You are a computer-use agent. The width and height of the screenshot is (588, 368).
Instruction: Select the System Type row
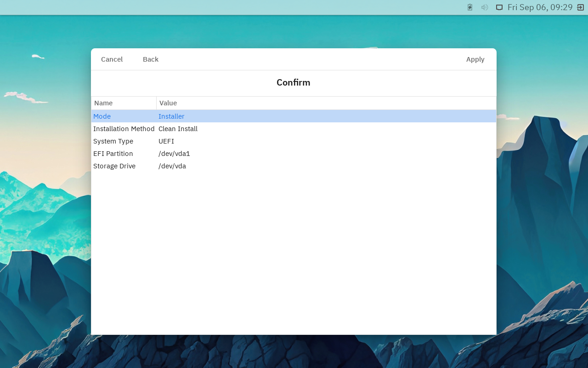[113, 141]
